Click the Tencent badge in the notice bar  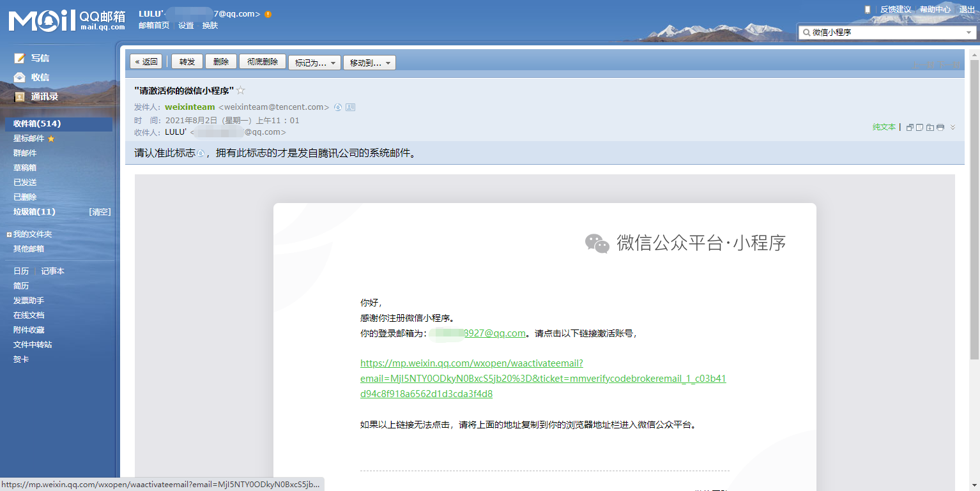(x=200, y=153)
